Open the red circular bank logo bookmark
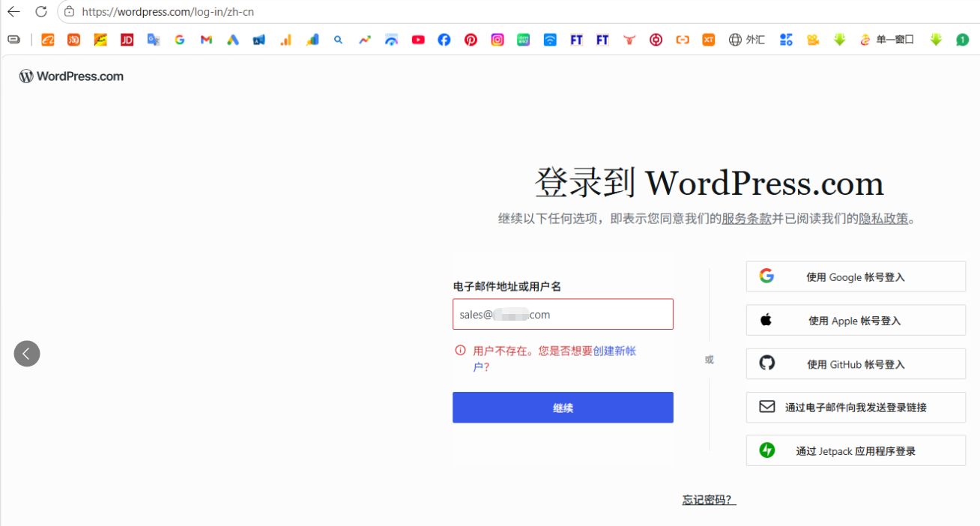Viewport: 980px width, 526px height. 656,40
